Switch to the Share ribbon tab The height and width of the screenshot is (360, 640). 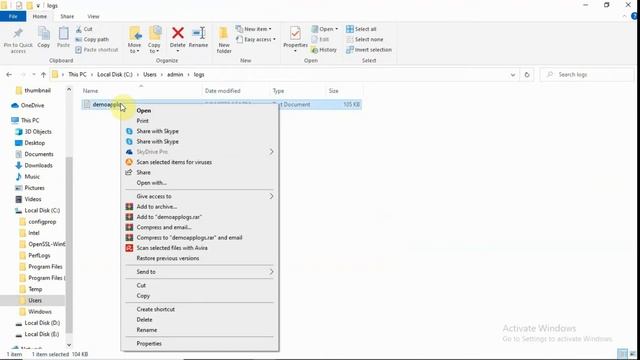tap(67, 16)
